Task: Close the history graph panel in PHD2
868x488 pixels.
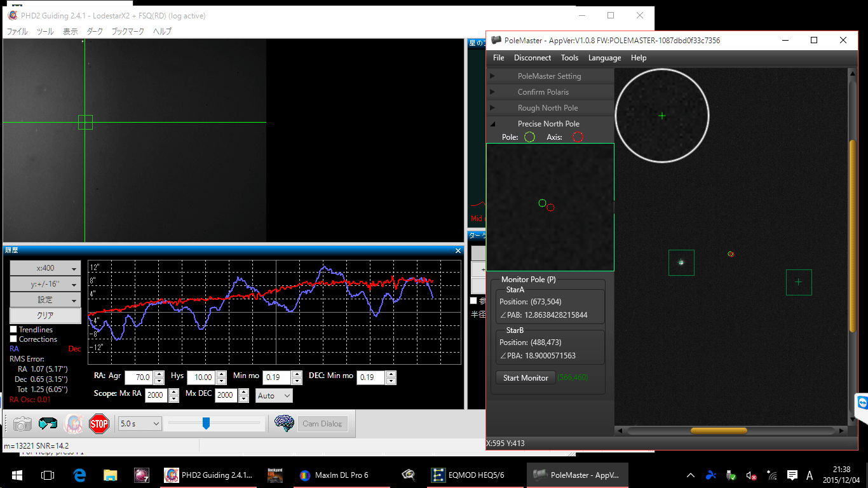Action: (458, 250)
